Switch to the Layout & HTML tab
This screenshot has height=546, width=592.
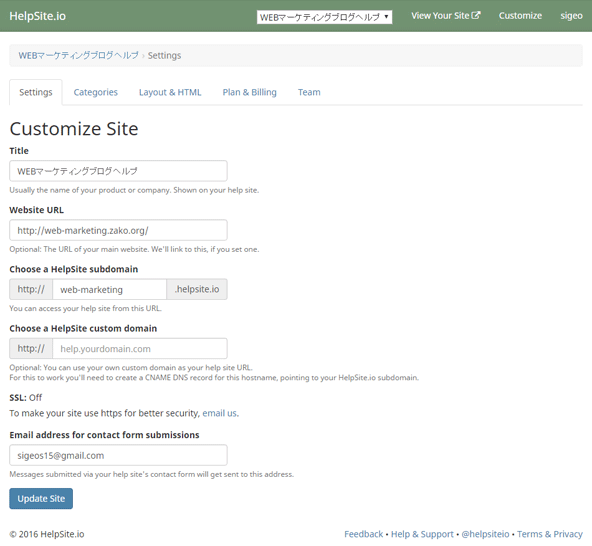tap(170, 92)
